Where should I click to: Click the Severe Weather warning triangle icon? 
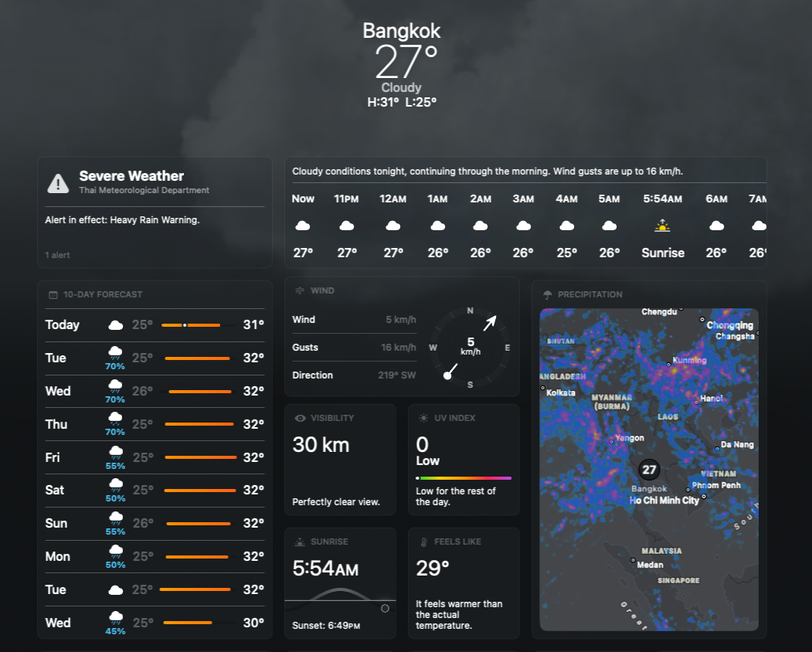coord(58,183)
